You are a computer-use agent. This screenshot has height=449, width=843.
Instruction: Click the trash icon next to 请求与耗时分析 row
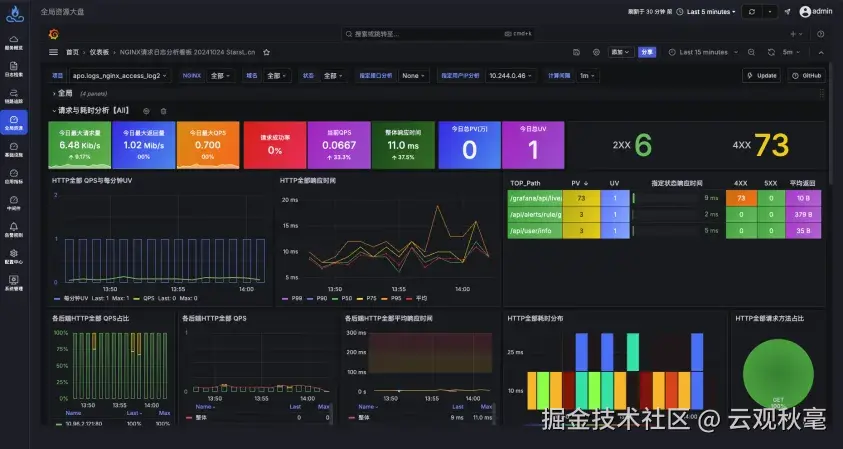click(x=163, y=111)
